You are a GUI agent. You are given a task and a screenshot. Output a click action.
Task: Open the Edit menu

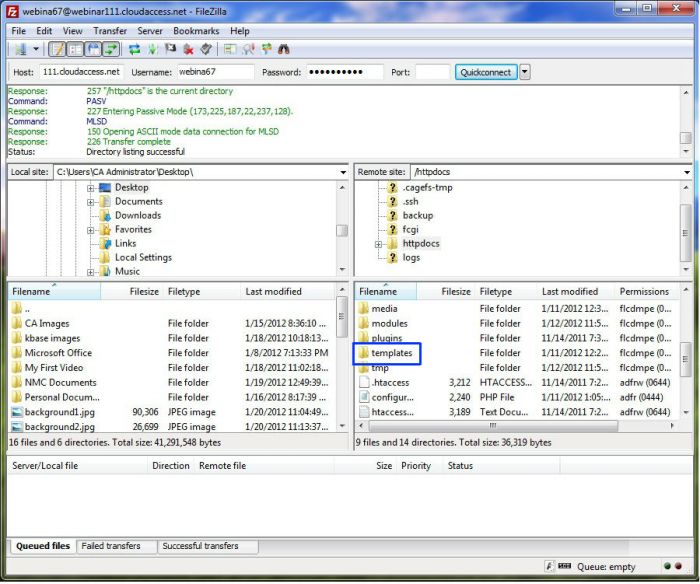tap(44, 31)
